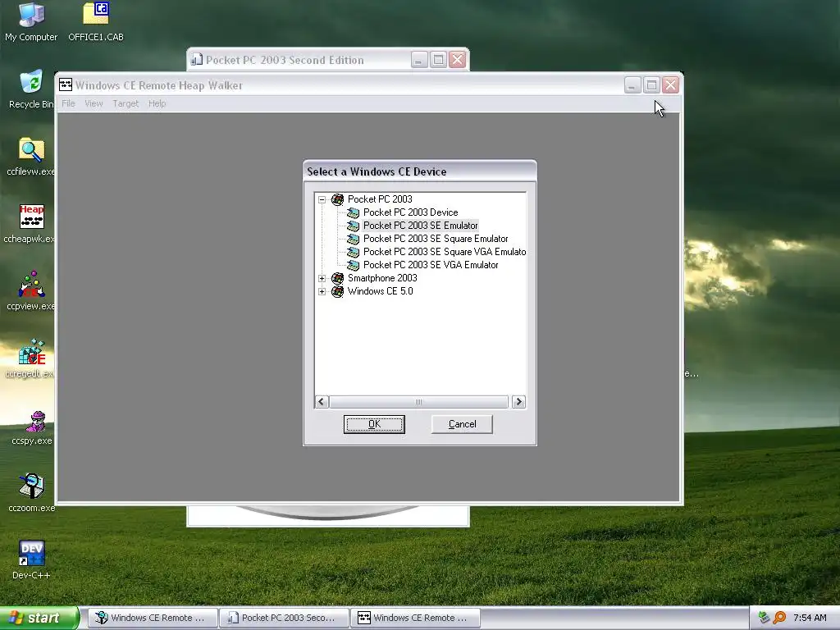Click the Smartphone 2003 platform icon
This screenshot has width=840, height=630.
click(337, 278)
